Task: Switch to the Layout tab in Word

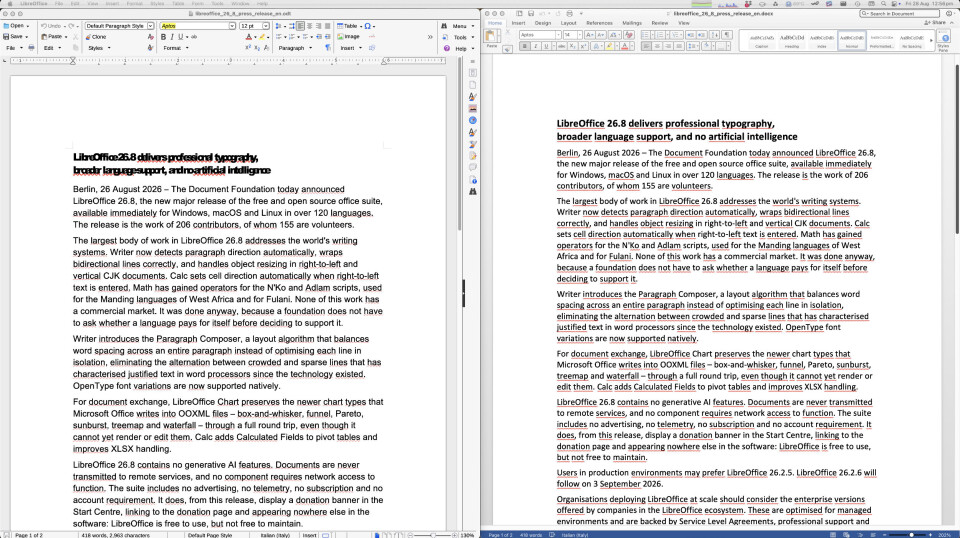Action: 569,23
